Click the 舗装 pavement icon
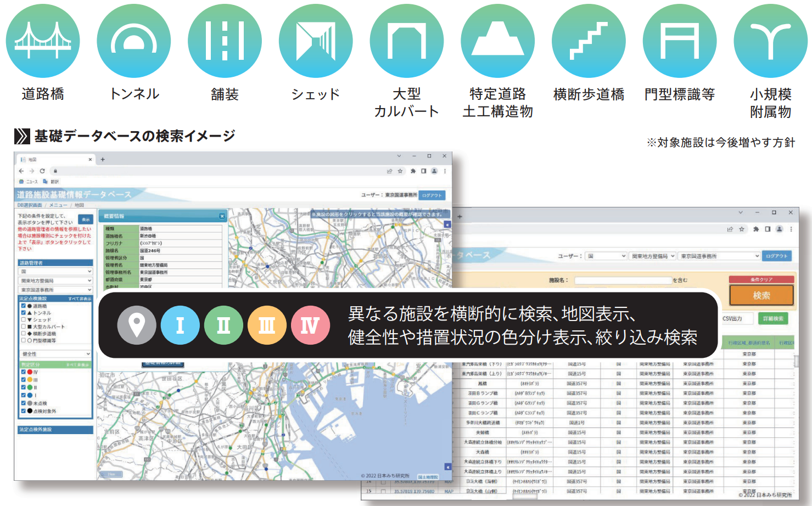The width and height of the screenshot is (812, 506). (225, 41)
